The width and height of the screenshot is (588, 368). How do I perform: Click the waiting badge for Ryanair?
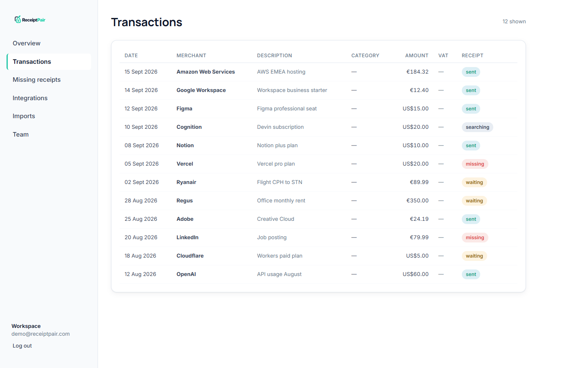click(x=474, y=182)
